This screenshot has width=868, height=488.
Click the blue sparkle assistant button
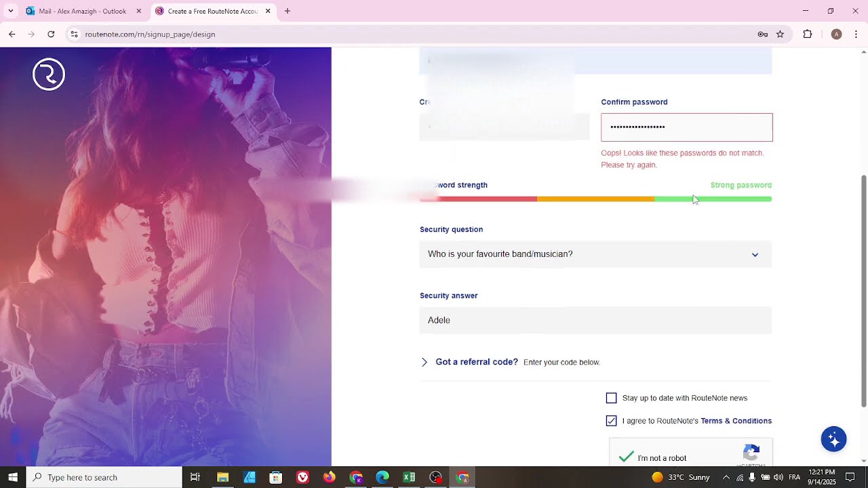coord(833,439)
